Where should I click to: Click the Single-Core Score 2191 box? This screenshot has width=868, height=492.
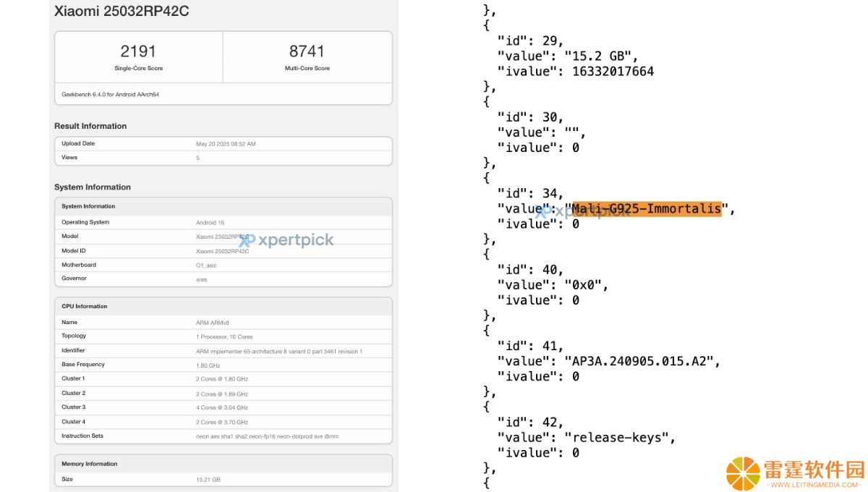[x=139, y=57]
